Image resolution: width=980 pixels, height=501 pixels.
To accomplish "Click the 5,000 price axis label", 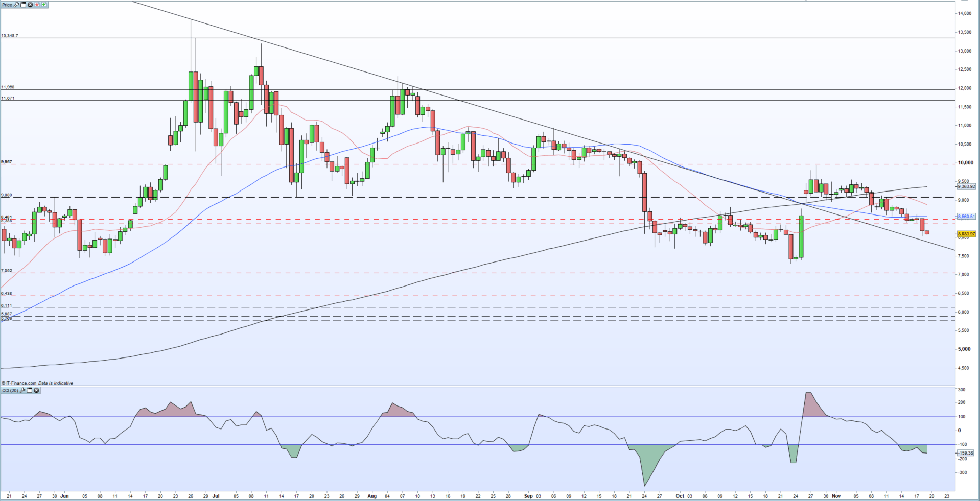I will (x=964, y=349).
